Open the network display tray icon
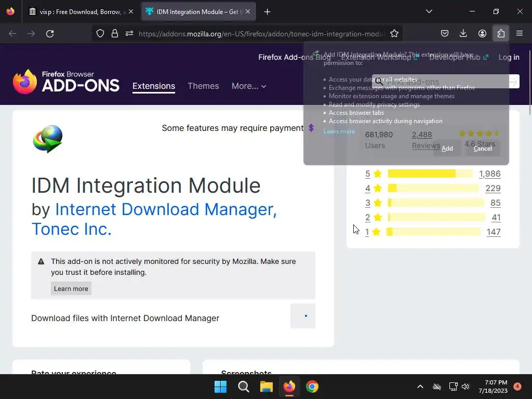The width and height of the screenshot is (532, 399). [x=453, y=387]
